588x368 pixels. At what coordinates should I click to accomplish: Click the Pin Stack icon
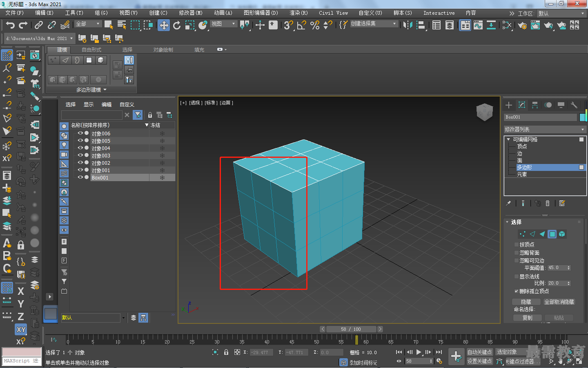pyautogui.click(x=508, y=203)
